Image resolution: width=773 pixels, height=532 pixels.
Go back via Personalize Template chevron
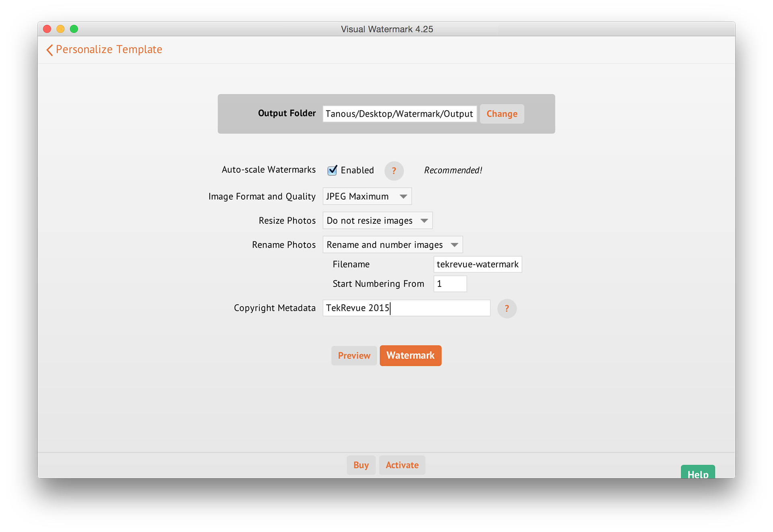[50, 50]
